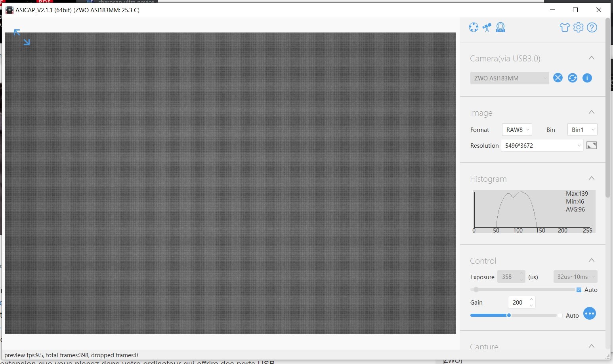Collapse the Histogram panel section

tap(592, 178)
